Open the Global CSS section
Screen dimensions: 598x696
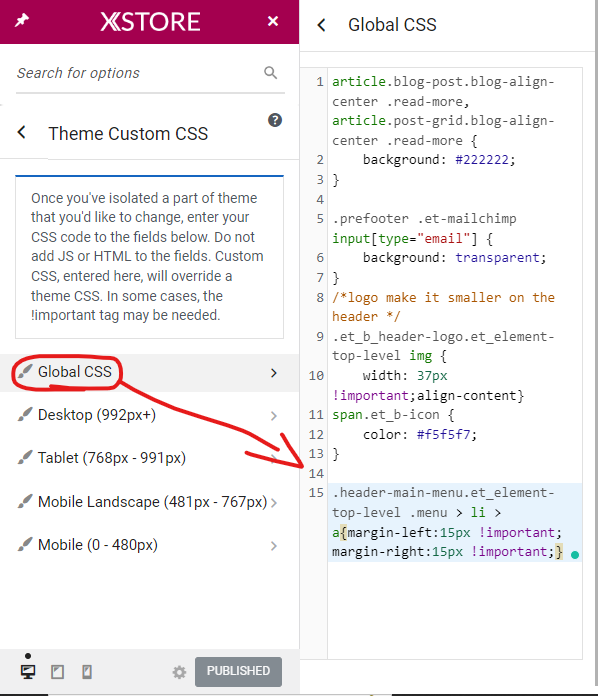point(149,373)
